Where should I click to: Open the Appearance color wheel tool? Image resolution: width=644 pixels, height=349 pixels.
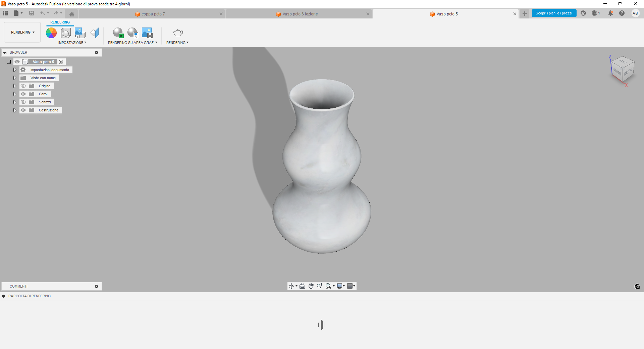(51, 33)
